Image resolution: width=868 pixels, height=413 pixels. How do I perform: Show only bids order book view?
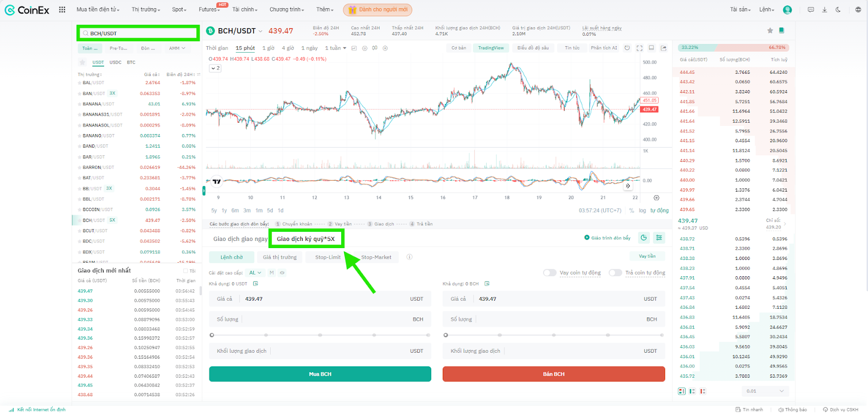click(692, 391)
